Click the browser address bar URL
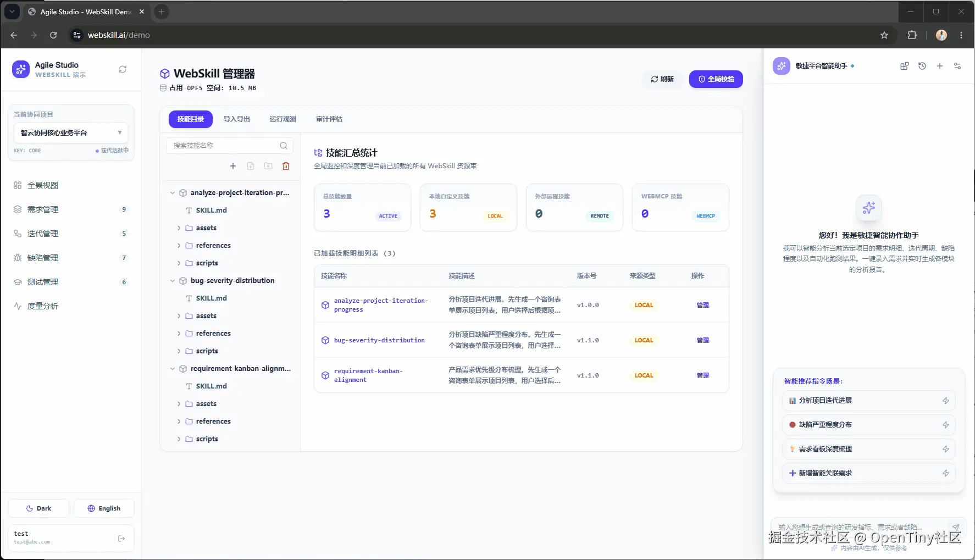This screenshot has width=975, height=560. (x=119, y=35)
